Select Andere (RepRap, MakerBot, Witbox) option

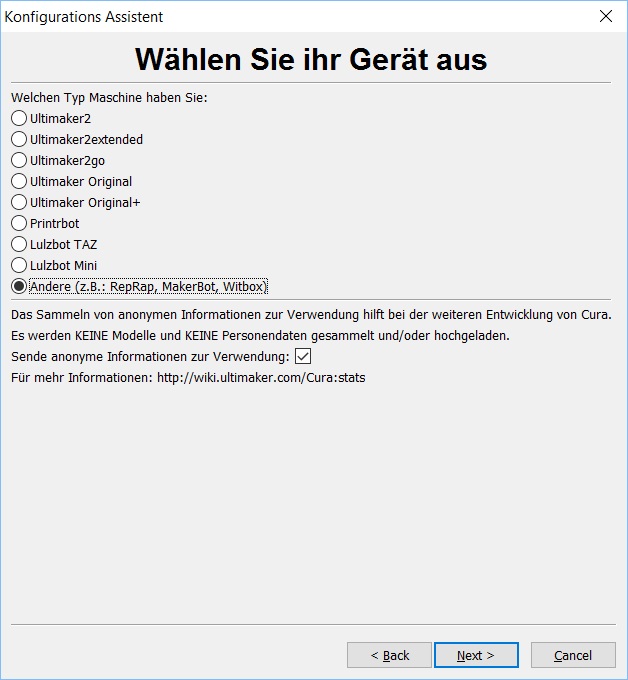point(19,286)
